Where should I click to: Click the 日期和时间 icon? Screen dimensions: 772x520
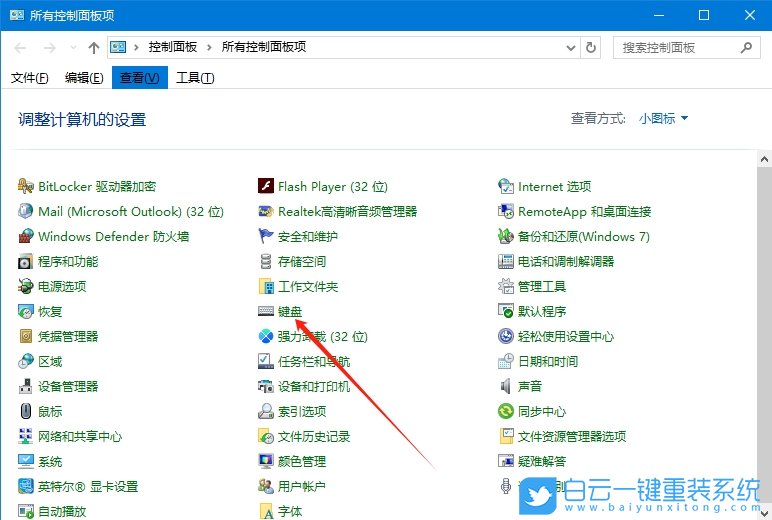pyautogui.click(x=506, y=361)
